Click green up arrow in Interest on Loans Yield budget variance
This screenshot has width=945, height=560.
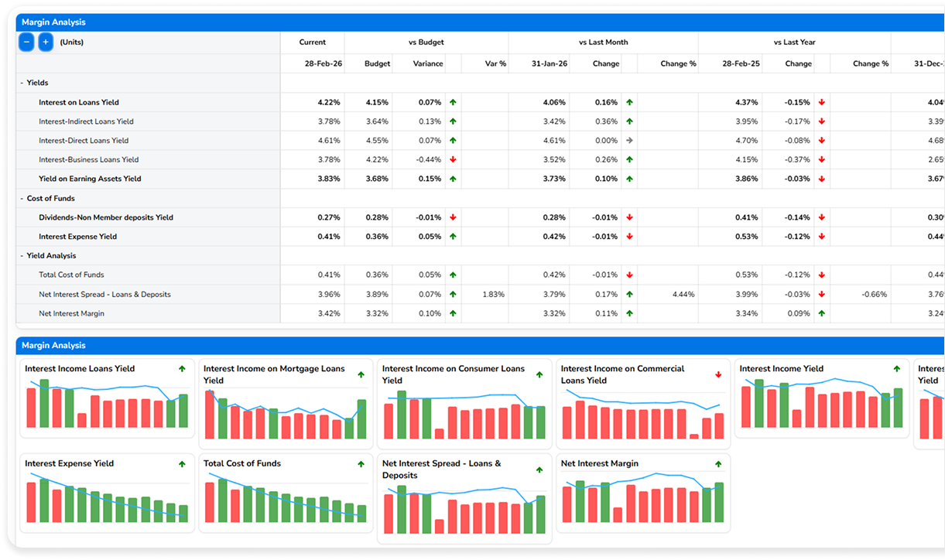pyautogui.click(x=453, y=102)
